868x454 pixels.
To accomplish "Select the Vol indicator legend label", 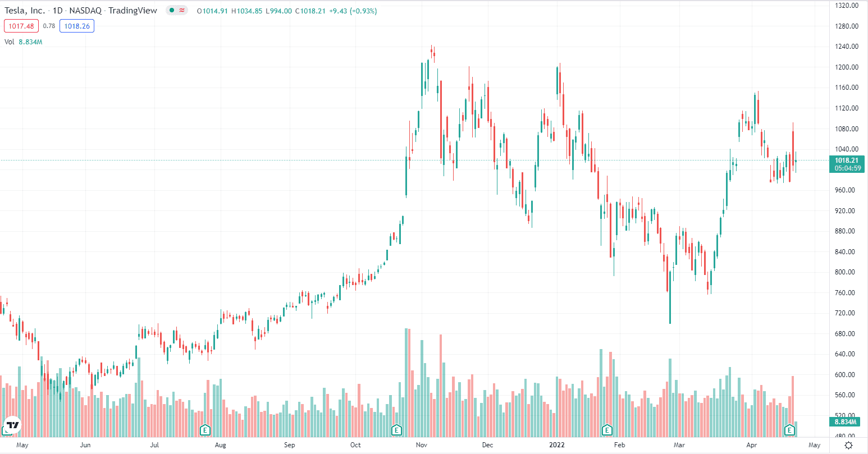I will 10,42.
